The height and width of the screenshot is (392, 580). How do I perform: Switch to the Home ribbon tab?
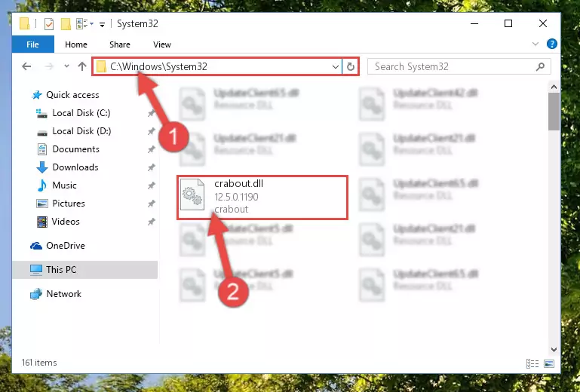(76, 44)
